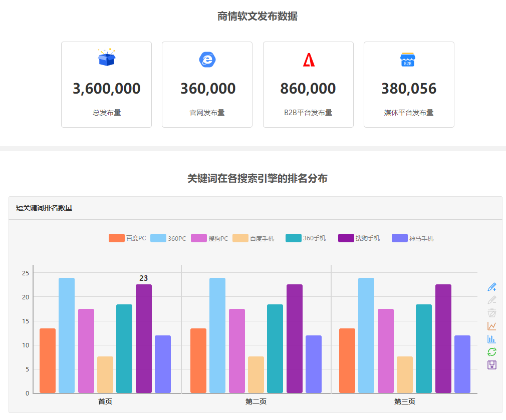Click the teal 360手机 bar in 首页 group

tap(124, 348)
